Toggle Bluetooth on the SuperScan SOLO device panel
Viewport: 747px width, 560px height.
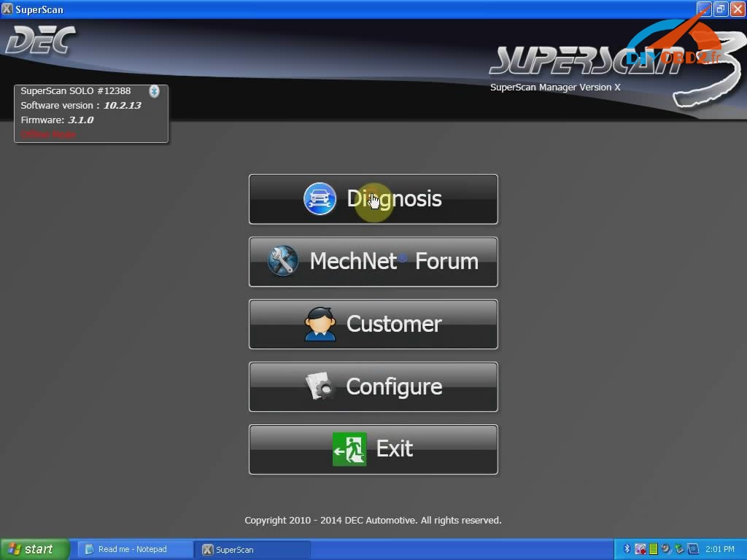(x=154, y=91)
